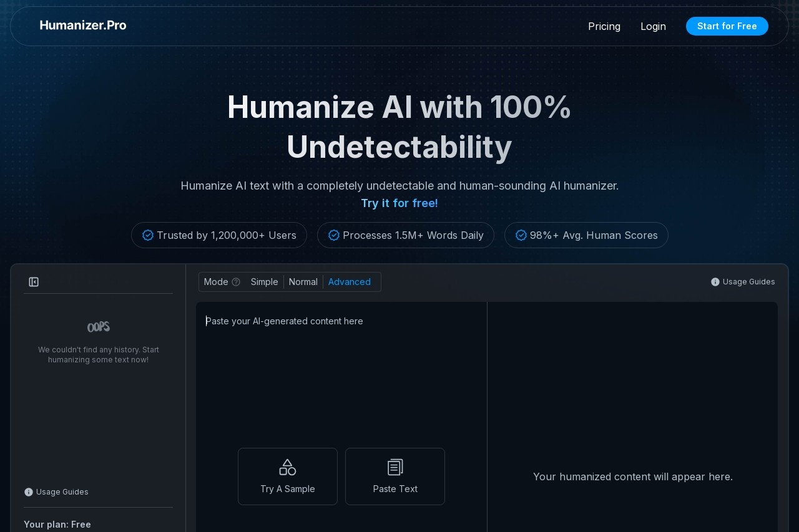
Task: Click the Trusted by 1,200,000+ Users badge
Action: pyautogui.click(x=219, y=235)
